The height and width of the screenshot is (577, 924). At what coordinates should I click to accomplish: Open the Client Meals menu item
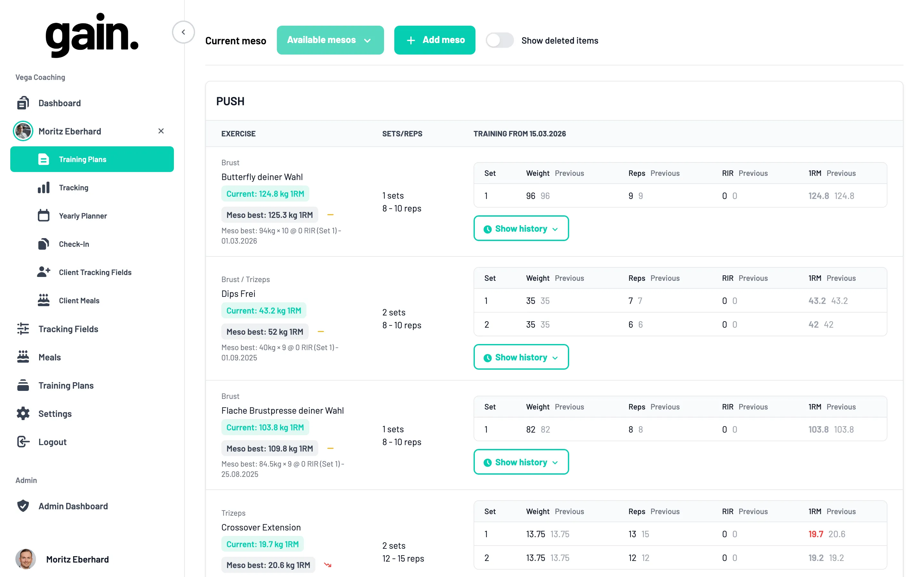click(79, 300)
